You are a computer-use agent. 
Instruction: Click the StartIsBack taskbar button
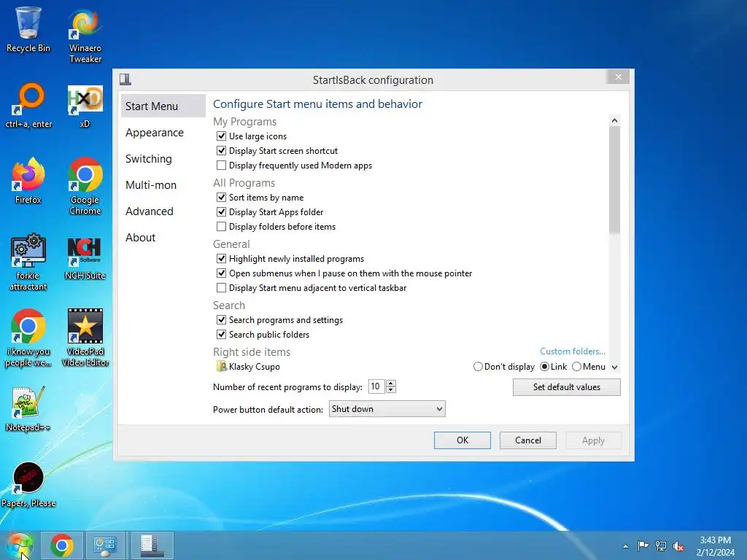coord(152,545)
